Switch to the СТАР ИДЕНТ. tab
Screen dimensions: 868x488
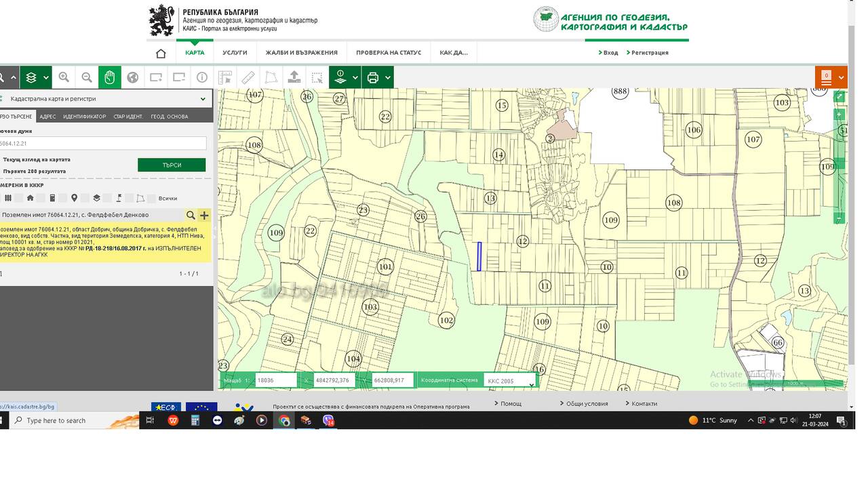tap(128, 117)
